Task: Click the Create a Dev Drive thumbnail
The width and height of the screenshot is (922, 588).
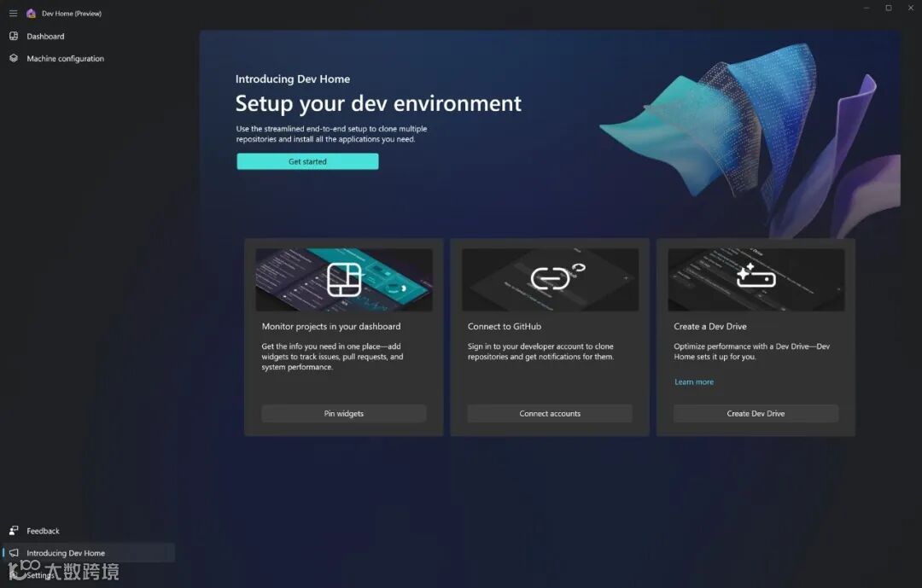Action: 756,279
